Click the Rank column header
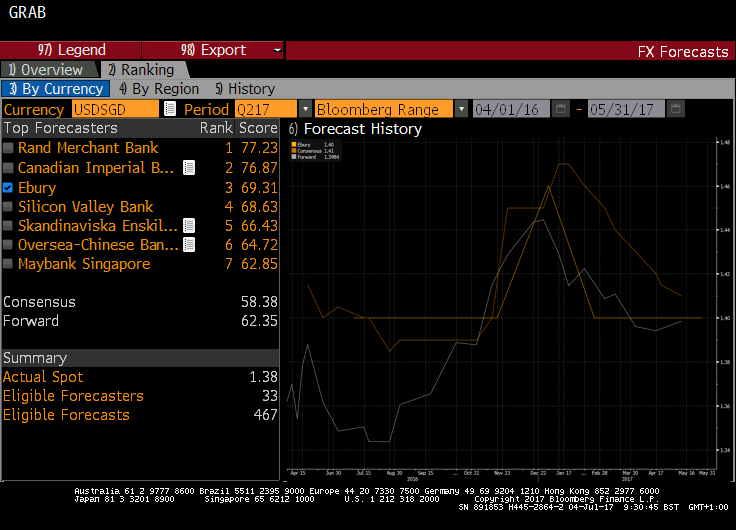 pyautogui.click(x=216, y=128)
